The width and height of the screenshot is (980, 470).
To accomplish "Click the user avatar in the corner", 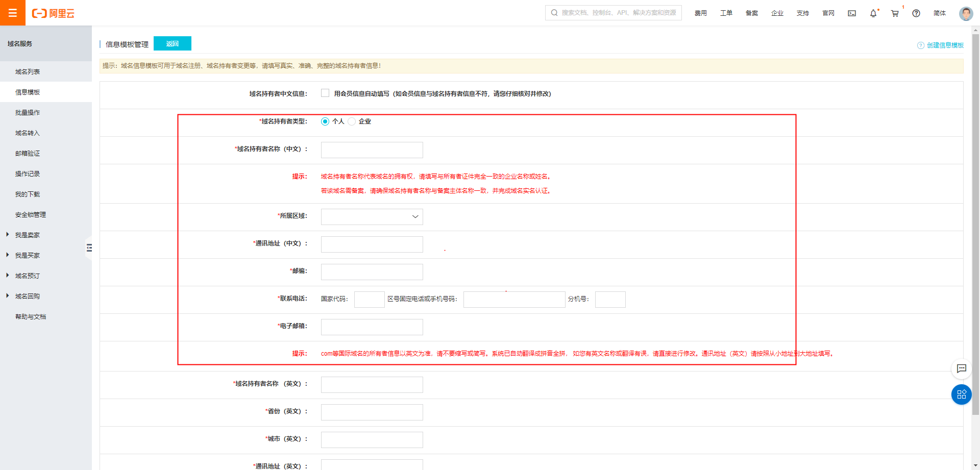I will (966, 13).
